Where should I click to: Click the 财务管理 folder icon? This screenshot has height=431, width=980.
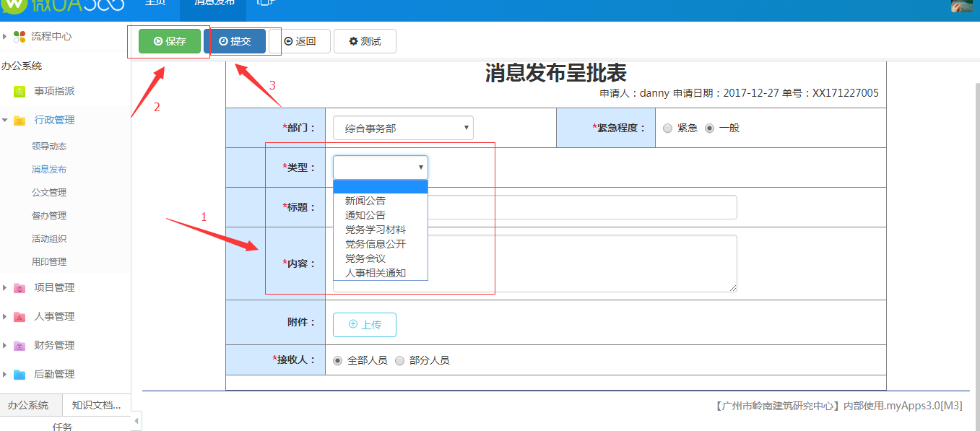pos(19,346)
